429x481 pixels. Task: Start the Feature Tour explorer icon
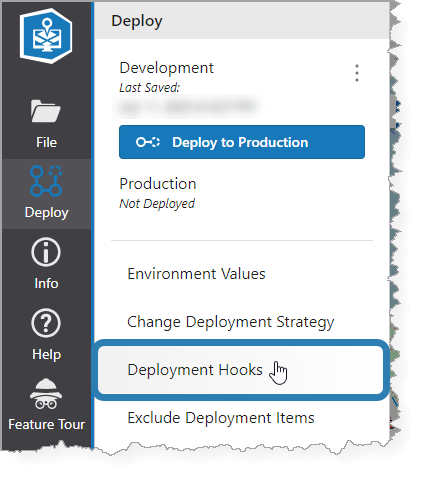coord(46,394)
